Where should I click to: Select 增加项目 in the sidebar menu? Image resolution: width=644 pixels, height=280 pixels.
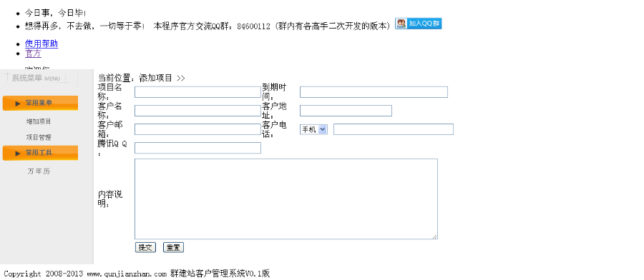coord(39,121)
